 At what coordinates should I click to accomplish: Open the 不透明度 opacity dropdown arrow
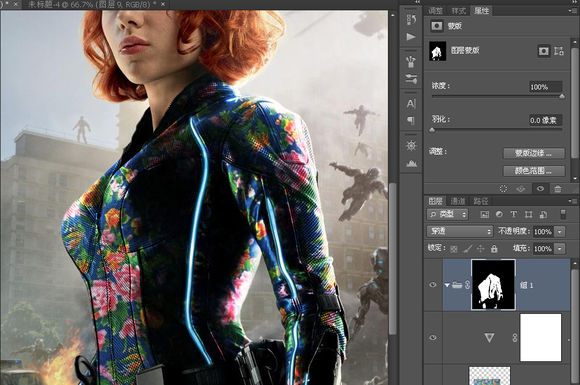[560, 232]
